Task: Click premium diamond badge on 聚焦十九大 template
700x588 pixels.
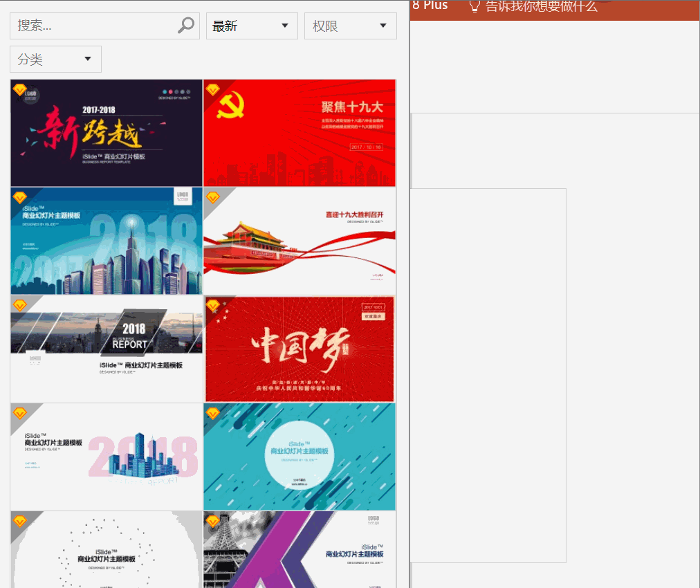Action: (213, 89)
